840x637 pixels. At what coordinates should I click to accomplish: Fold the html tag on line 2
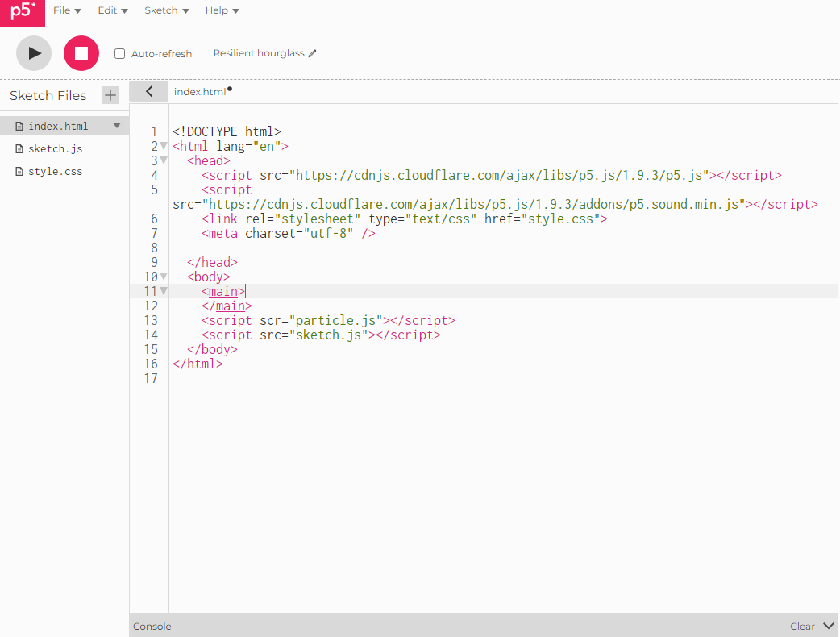(164, 146)
